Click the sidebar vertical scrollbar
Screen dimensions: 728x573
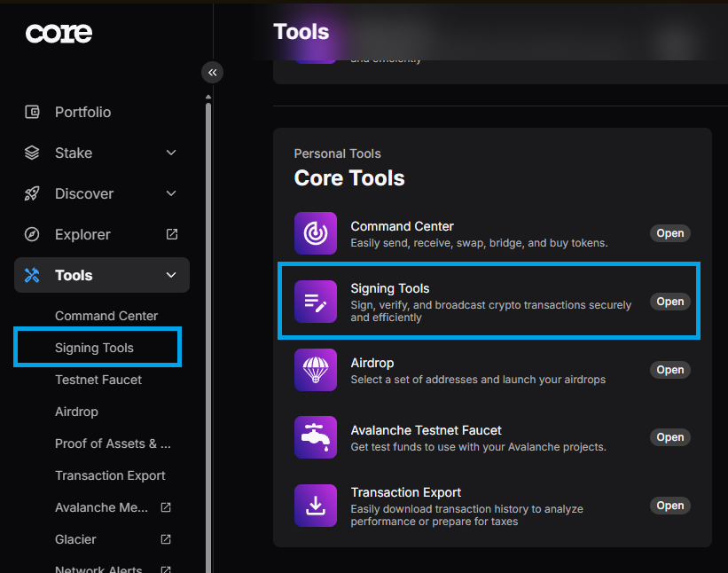point(208,337)
